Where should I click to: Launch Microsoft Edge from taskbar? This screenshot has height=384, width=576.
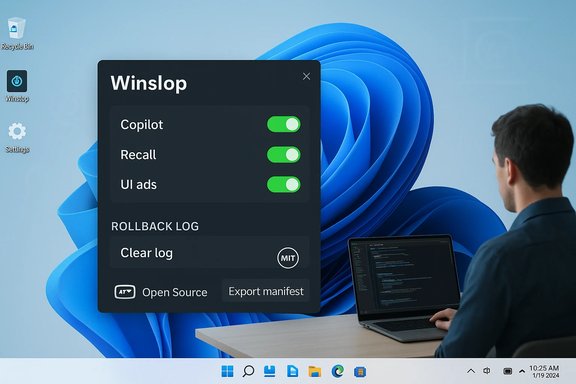pyautogui.click(x=338, y=371)
